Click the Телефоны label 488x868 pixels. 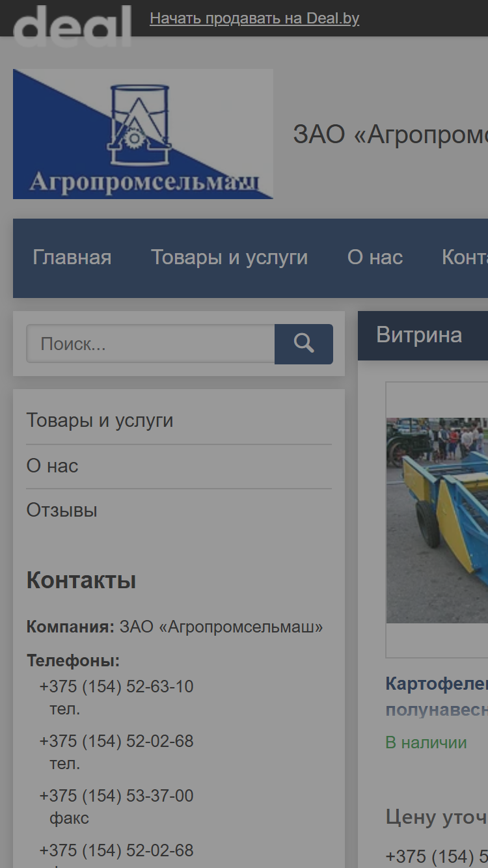[x=73, y=661]
